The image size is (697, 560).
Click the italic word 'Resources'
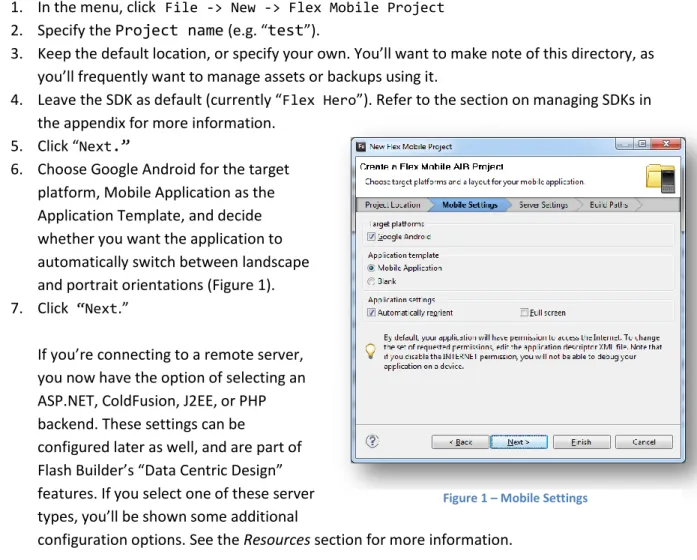coord(276,540)
